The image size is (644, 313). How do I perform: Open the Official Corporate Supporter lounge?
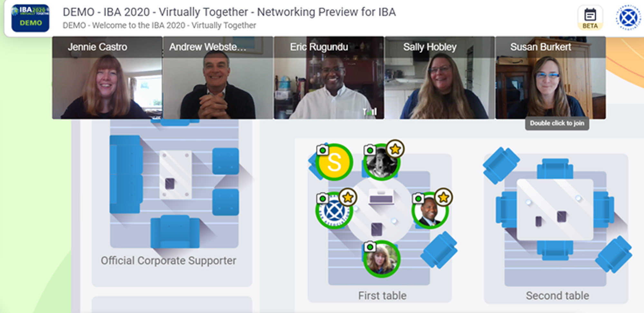168,261
